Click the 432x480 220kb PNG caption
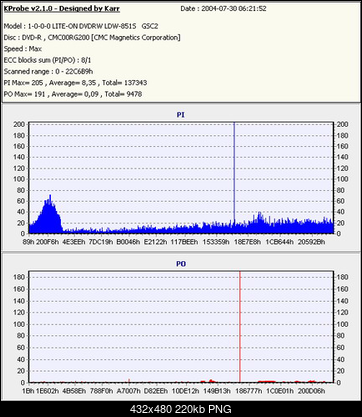Screen dimensions: 362x417 [181, 409]
